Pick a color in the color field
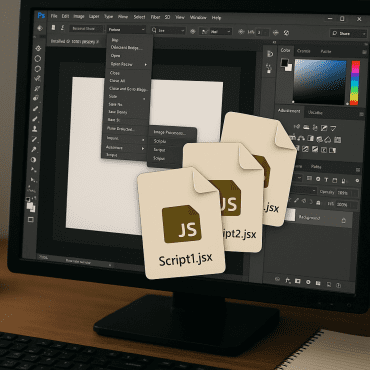 pyautogui.click(x=320, y=81)
